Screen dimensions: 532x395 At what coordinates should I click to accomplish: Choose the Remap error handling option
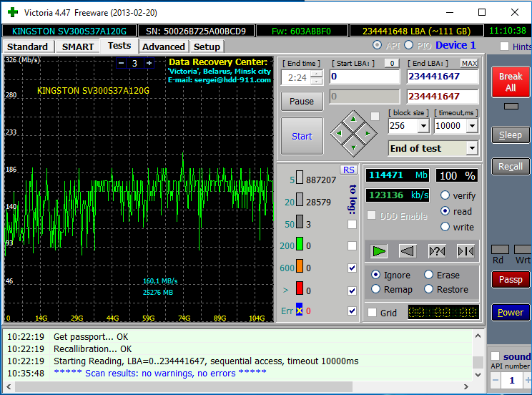375,289
